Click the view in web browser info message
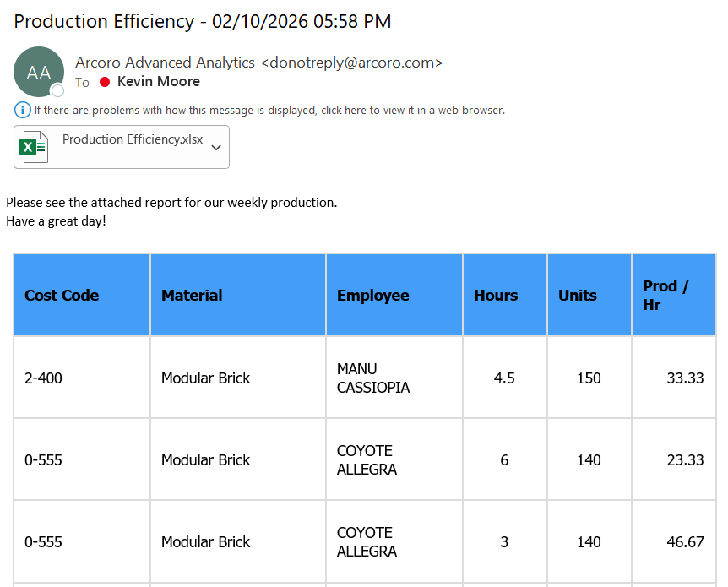728x587 pixels. pos(269,110)
